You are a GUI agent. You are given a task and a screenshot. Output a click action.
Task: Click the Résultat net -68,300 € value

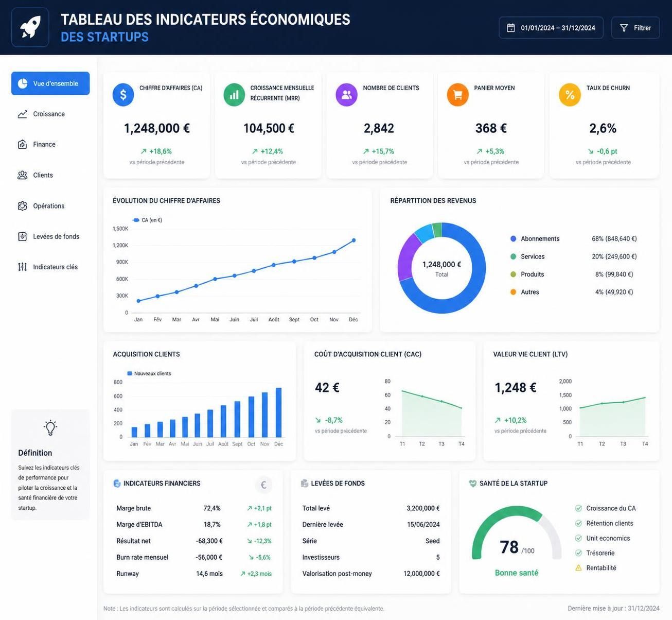[209, 541]
